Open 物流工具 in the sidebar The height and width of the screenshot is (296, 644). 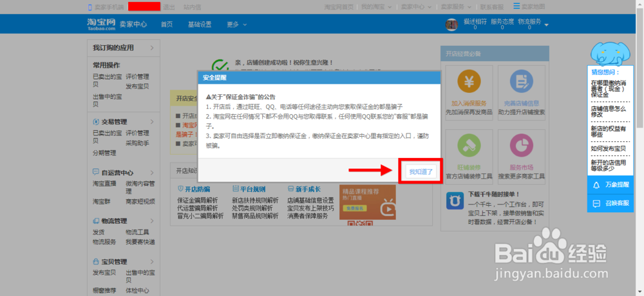pyautogui.click(x=137, y=232)
